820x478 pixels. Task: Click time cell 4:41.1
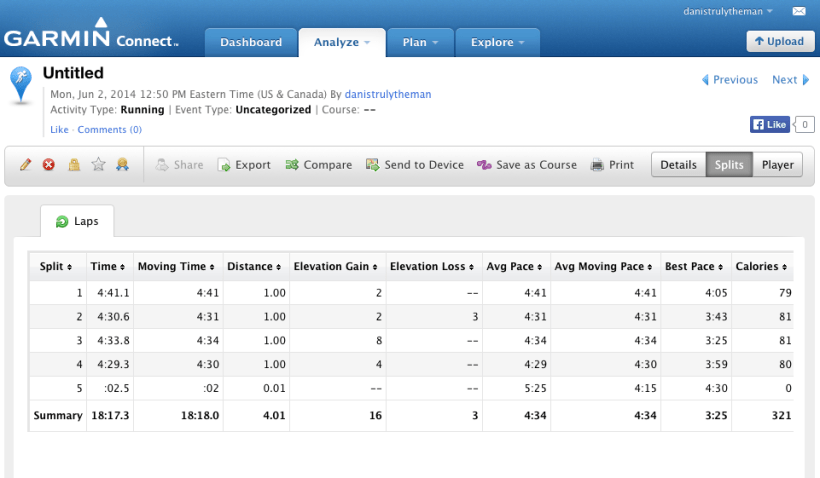pyautogui.click(x=113, y=293)
